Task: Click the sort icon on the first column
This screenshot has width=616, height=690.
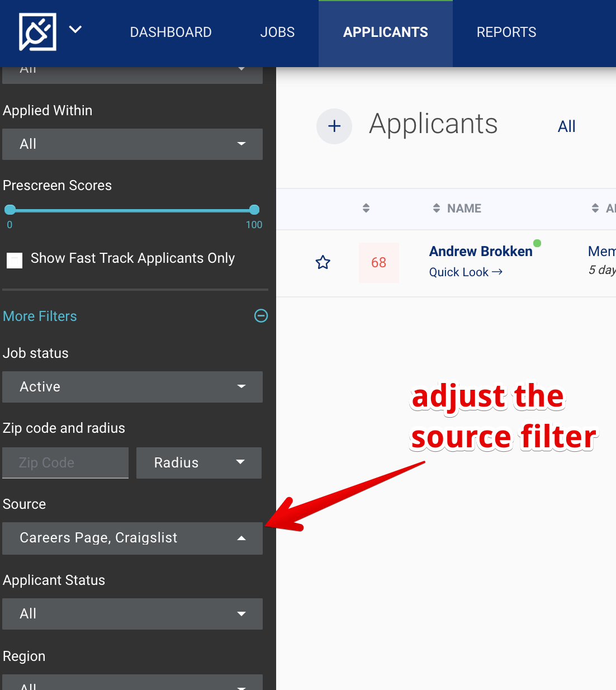Action: pos(366,207)
